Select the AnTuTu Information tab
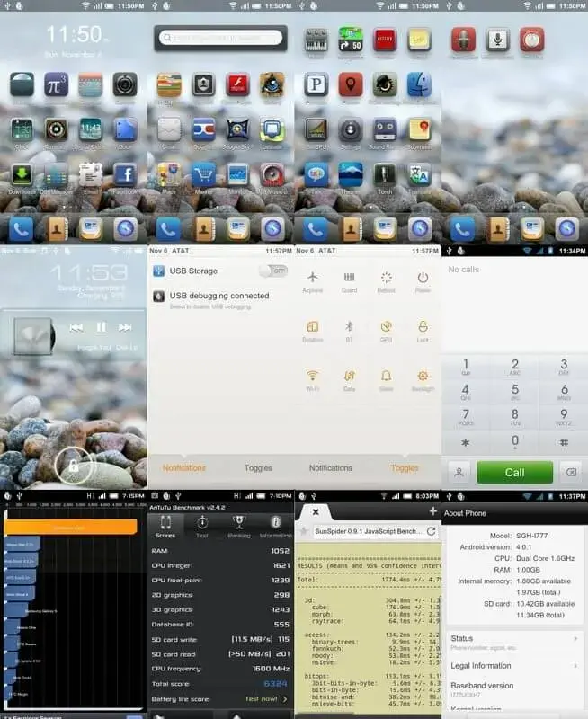This screenshot has height=719, width=588. [275, 526]
